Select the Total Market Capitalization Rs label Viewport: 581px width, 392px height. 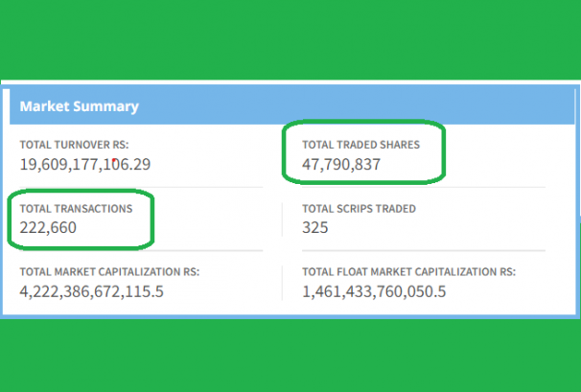coord(109,272)
